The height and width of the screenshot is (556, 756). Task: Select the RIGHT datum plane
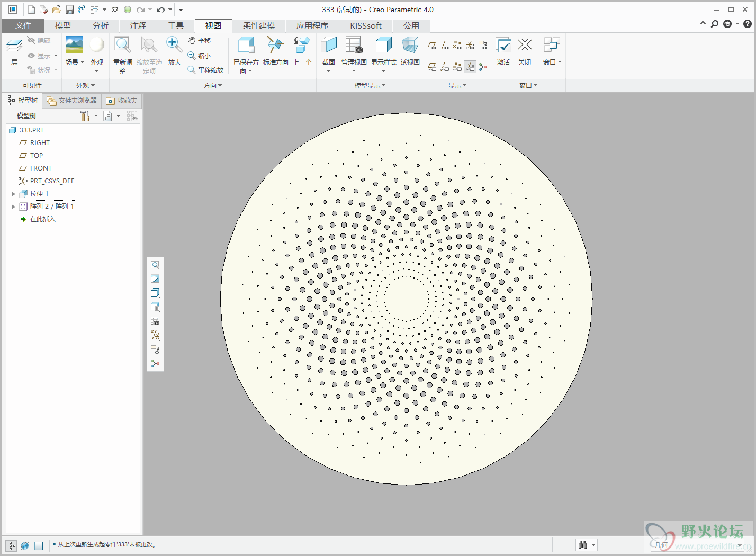(x=34, y=143)
